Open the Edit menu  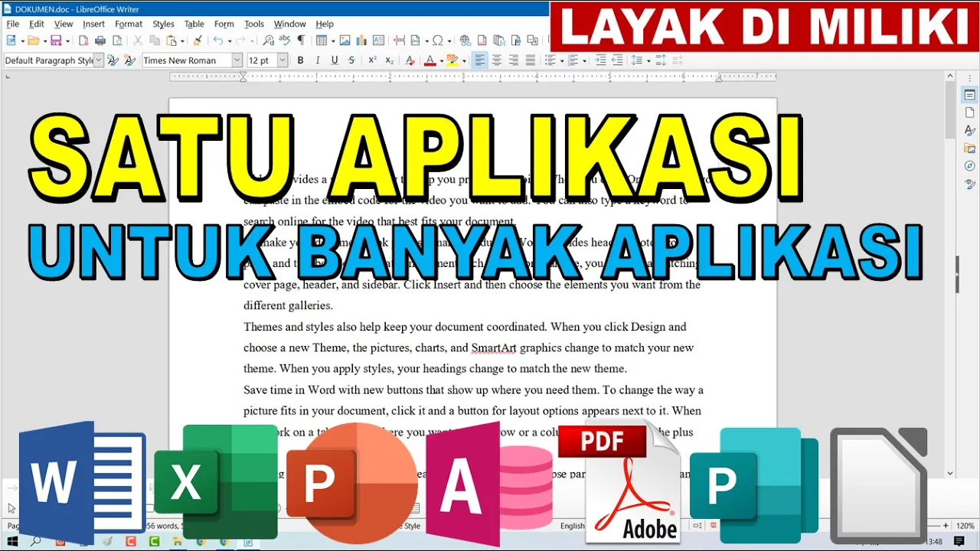36,24
